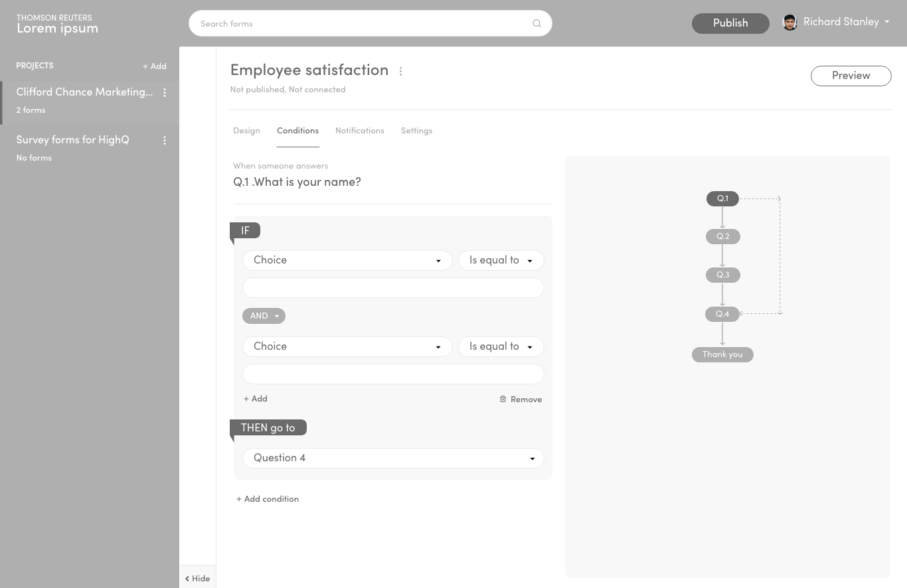Open Clifford Chance Marketing project options menu
The height and width of the screenshot is (588, 907).
click(165, 93)
